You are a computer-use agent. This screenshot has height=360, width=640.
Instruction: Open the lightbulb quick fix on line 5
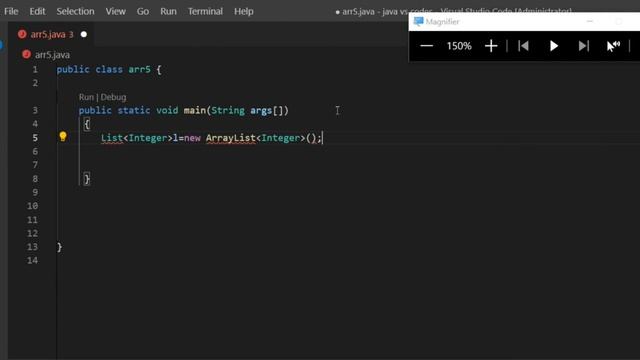pyautogui.click(x=62, y=137)
